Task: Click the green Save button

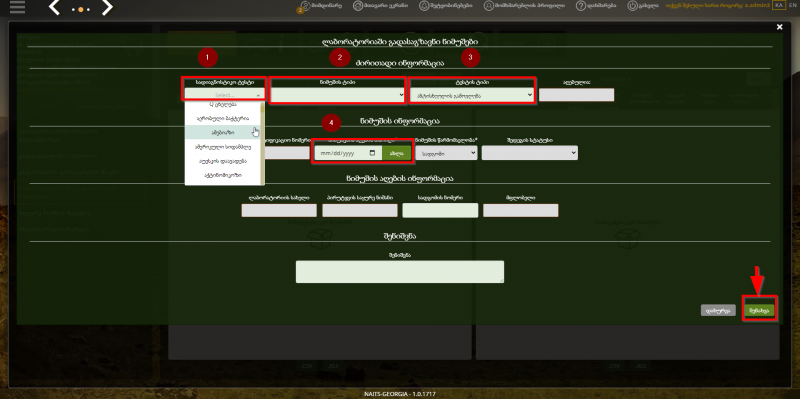Action: 759,310
